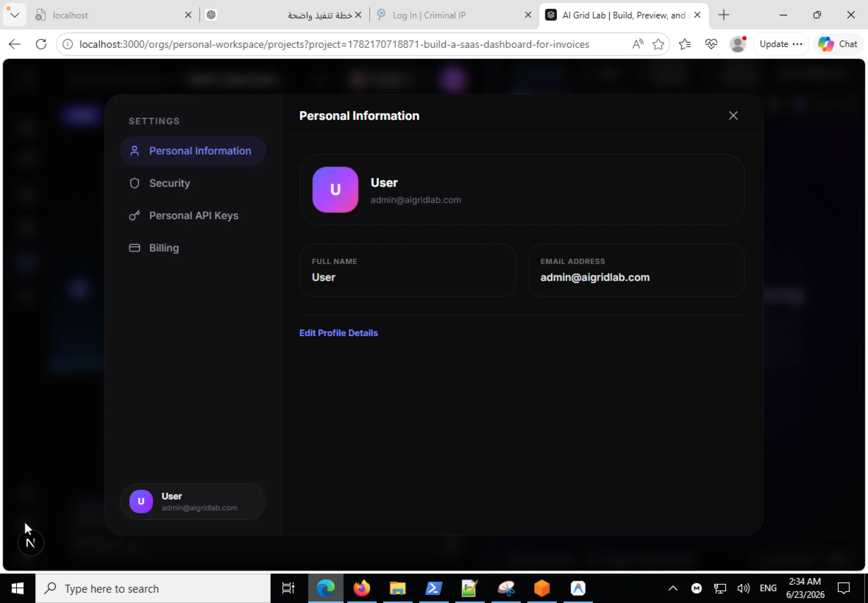Screen dimensions: 868x603
Task: Open Read Aloud in address bar
Action: [637, 44]
